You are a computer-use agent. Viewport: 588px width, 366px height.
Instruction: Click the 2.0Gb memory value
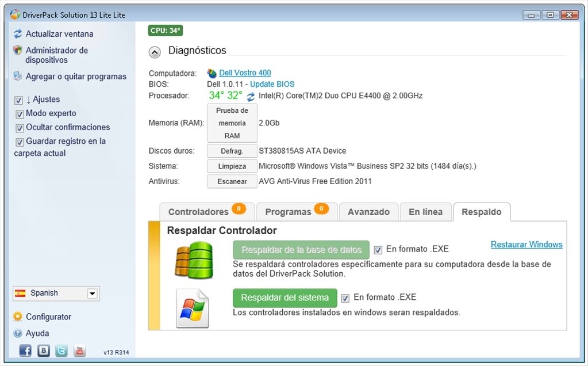coord(269,123)
